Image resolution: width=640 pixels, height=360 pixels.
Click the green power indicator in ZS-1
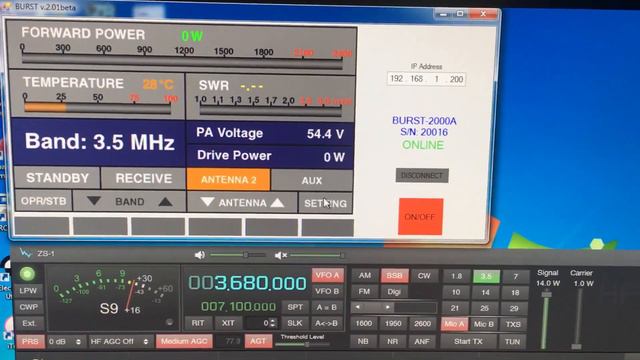click(x=27, y=274)
